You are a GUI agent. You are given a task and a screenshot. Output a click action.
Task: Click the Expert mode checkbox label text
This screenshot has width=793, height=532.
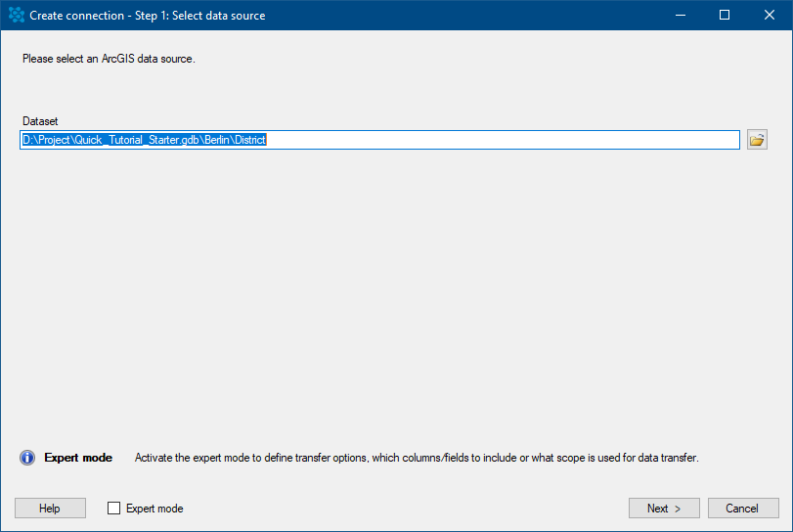pos(154,509)
